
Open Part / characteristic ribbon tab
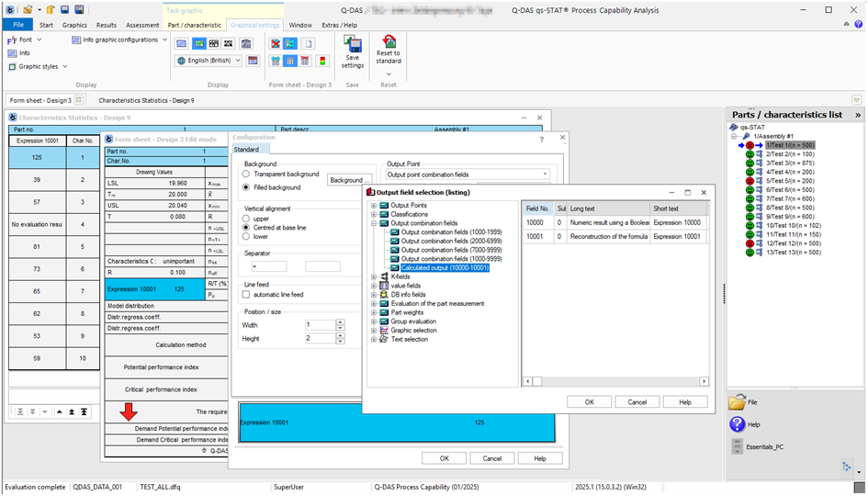click(x=195, y=25)
